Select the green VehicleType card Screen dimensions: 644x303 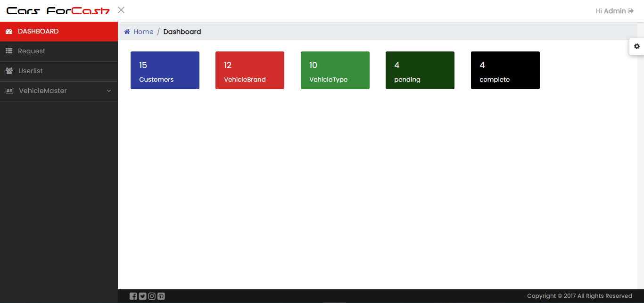(x=335, y=70)
